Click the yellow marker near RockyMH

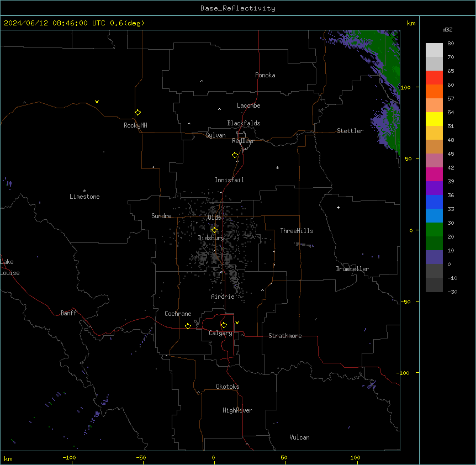point(137,112)
